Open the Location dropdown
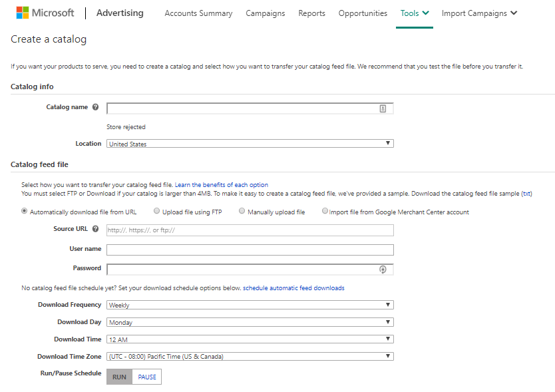The image size is (555, 392). coord(250,144)
